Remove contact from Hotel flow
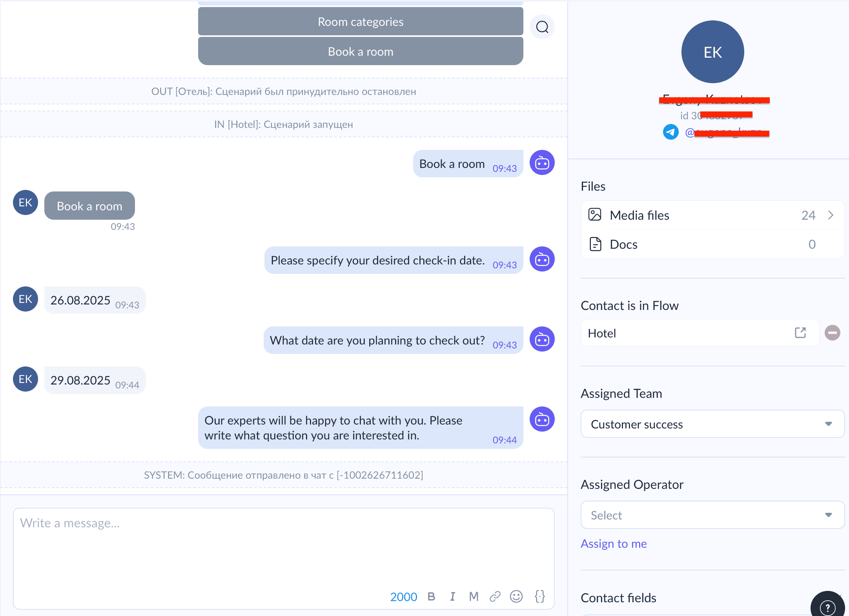This screenshot has width=849, height=616. (x=832, y=333)
